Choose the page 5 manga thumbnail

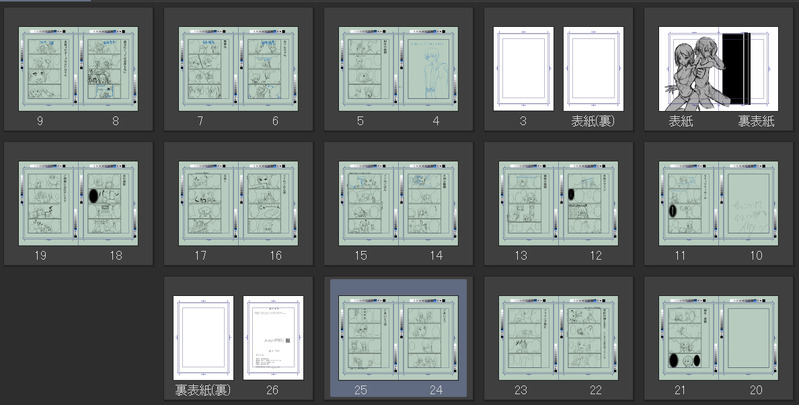click(368, 69)
